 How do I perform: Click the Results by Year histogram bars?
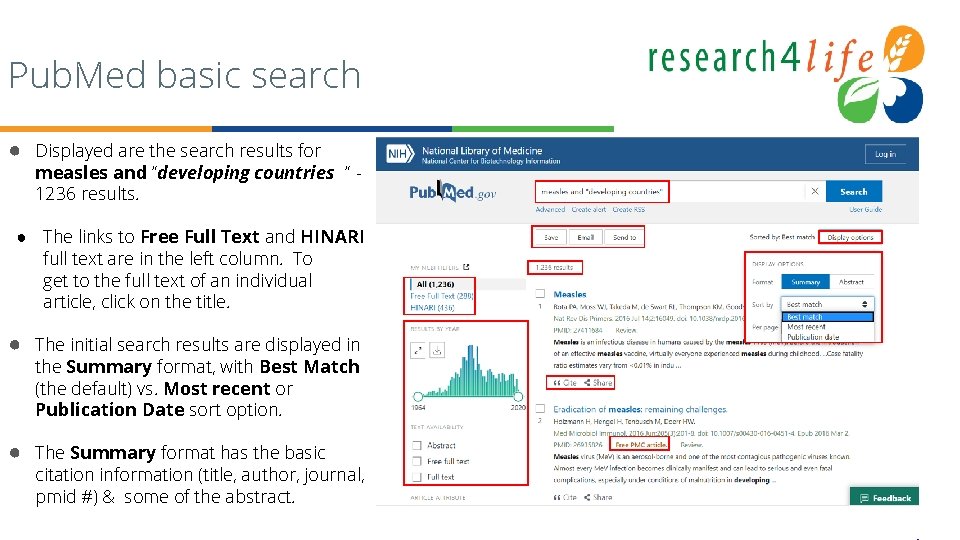pos(471,371)
